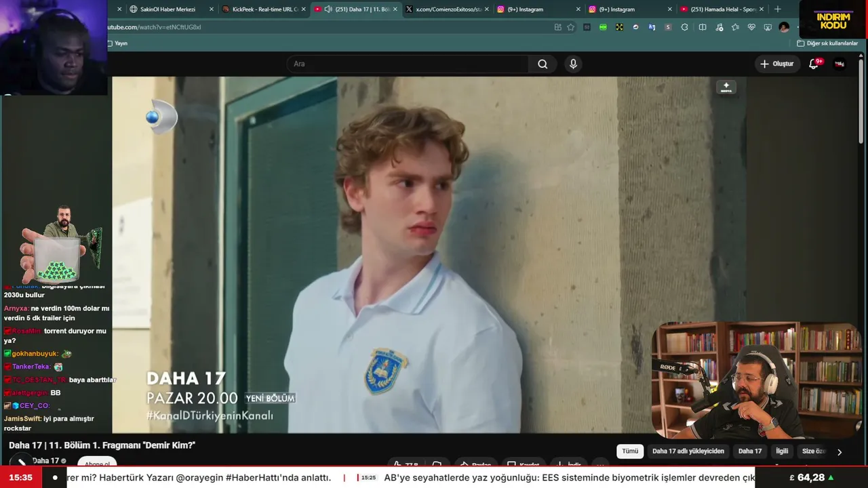
Task: Switch to the SakinOl Haber Merkezi tab
Action: pyautogui.click(x=167, y=9)
